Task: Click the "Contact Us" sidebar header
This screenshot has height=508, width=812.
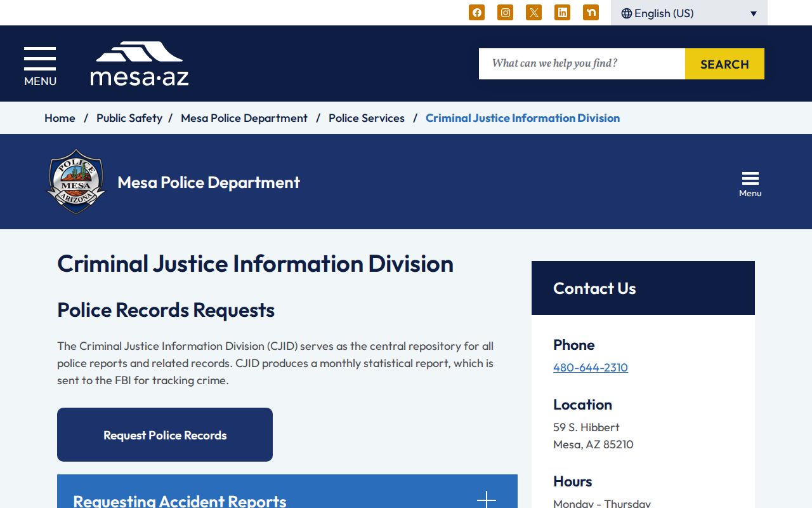Action: click(594, 288)
